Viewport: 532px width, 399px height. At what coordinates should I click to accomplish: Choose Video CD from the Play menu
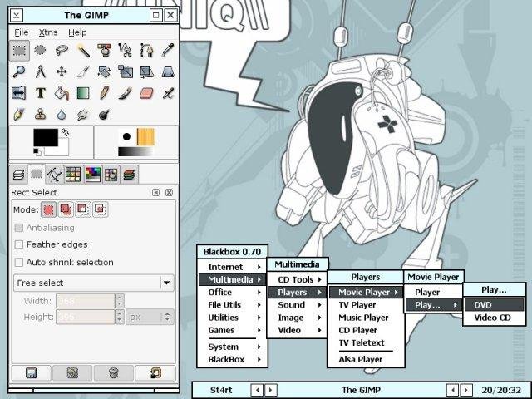(494, 318)
